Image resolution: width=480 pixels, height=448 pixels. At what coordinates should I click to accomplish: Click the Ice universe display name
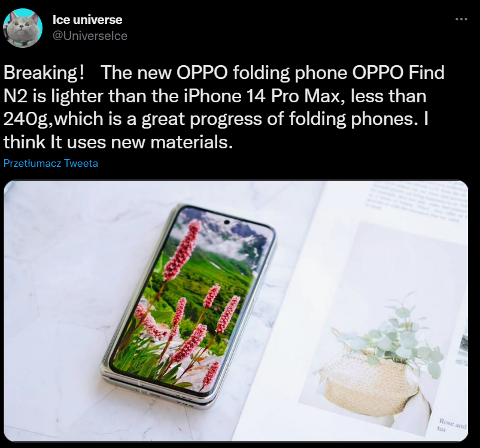(x=87, y=20)
